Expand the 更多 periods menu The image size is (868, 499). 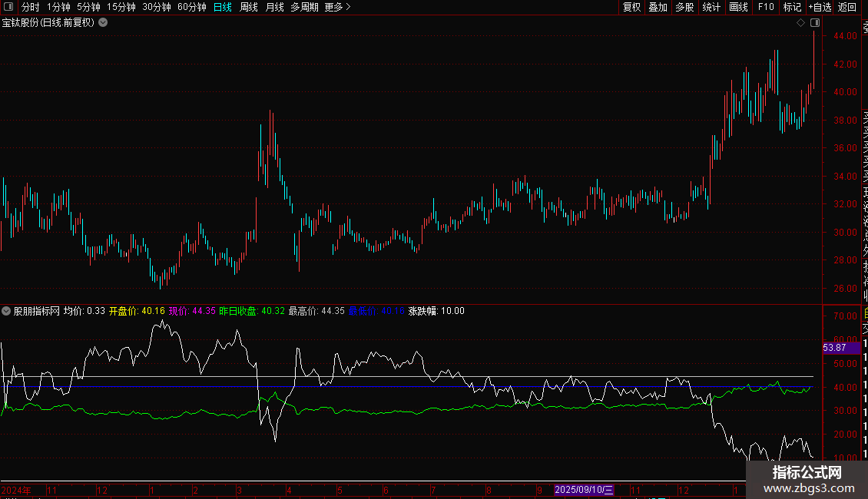tap(337, 7)
